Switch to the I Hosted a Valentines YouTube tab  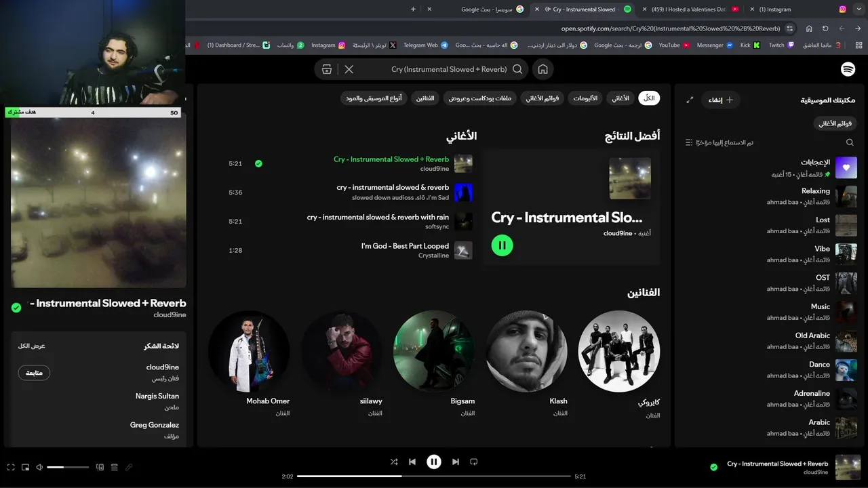coord(690,9)
